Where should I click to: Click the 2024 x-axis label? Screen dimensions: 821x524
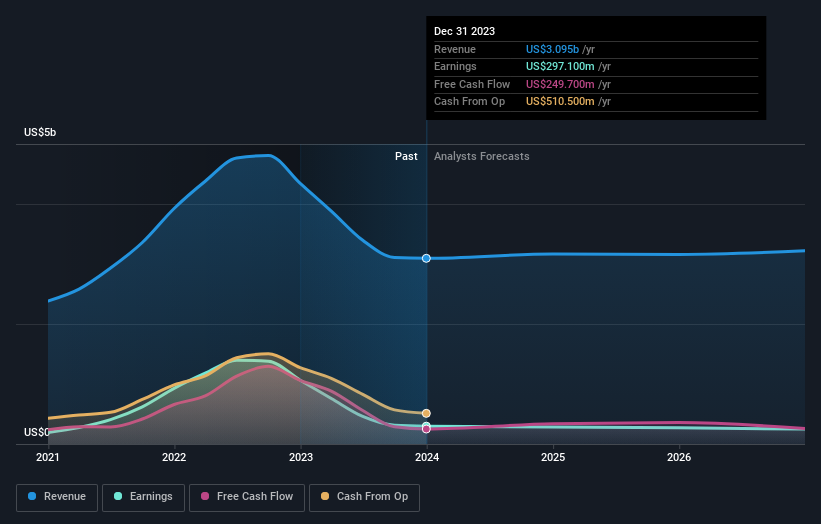tap(427, 457)
